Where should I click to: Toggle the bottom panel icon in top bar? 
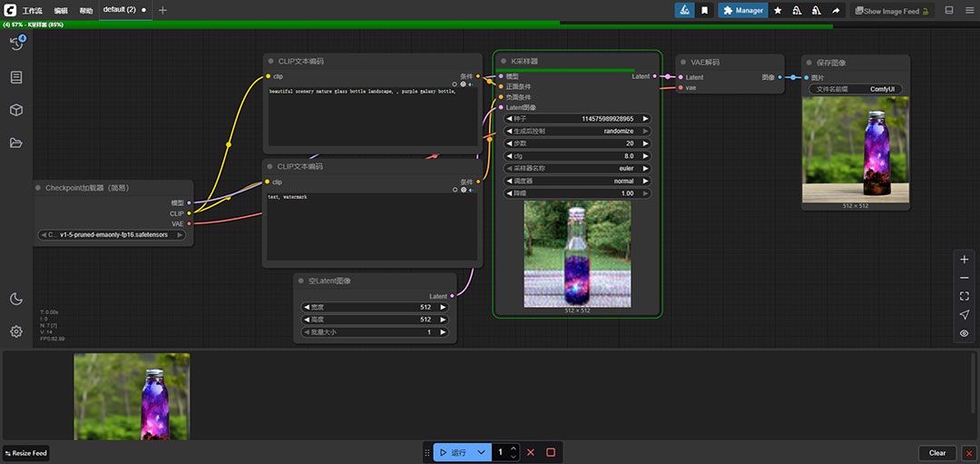click(949, 10)
